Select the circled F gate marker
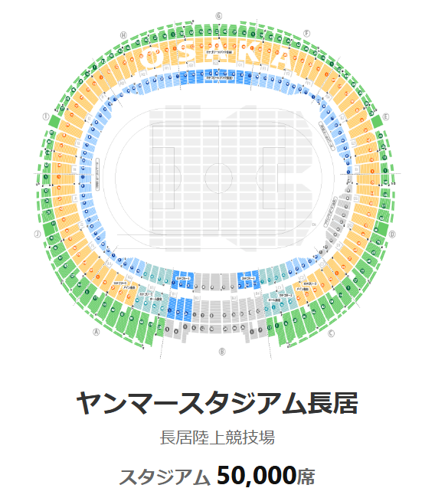 click(x=307, y=34)
